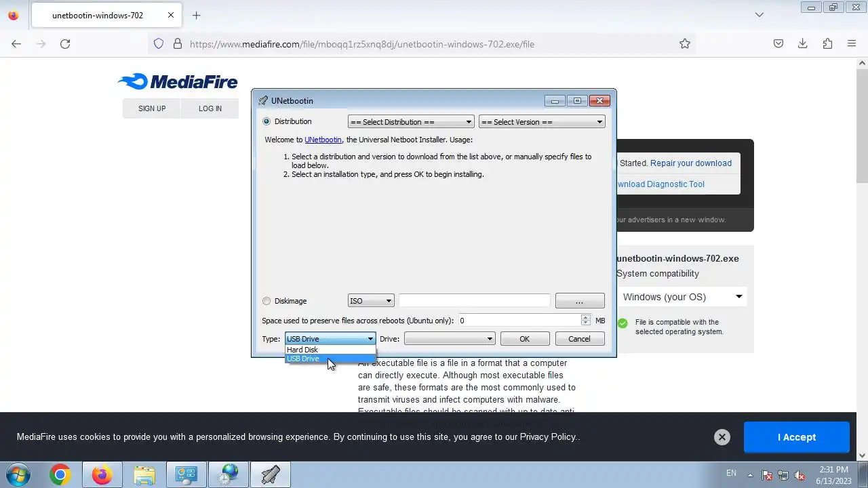
Task: Minimize the UNetbootin dialog window
Action: [555, 100]
